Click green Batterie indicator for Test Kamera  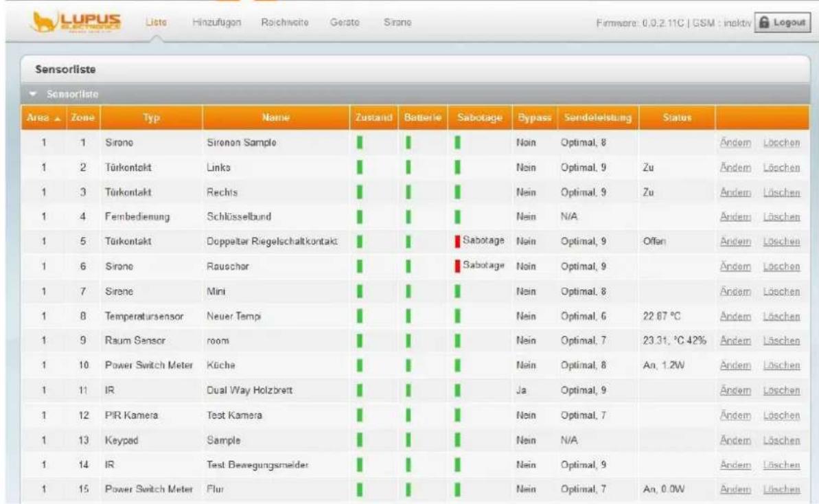tap(408, 415)
